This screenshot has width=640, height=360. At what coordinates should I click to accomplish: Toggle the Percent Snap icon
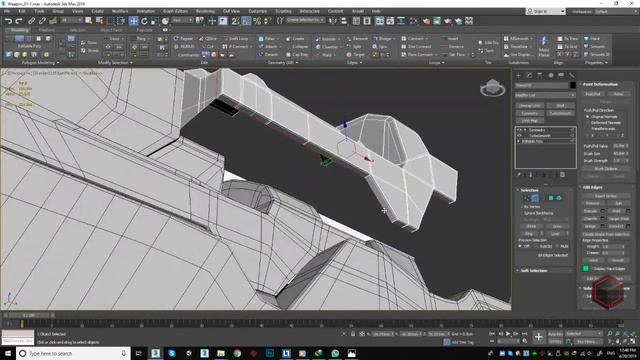[x=257, y=21]
